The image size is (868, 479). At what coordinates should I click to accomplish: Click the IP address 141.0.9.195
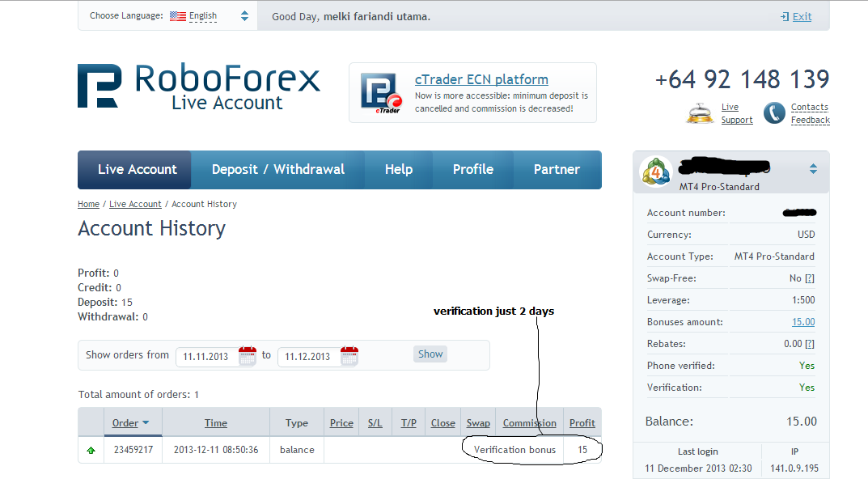(x=794, y=468)
